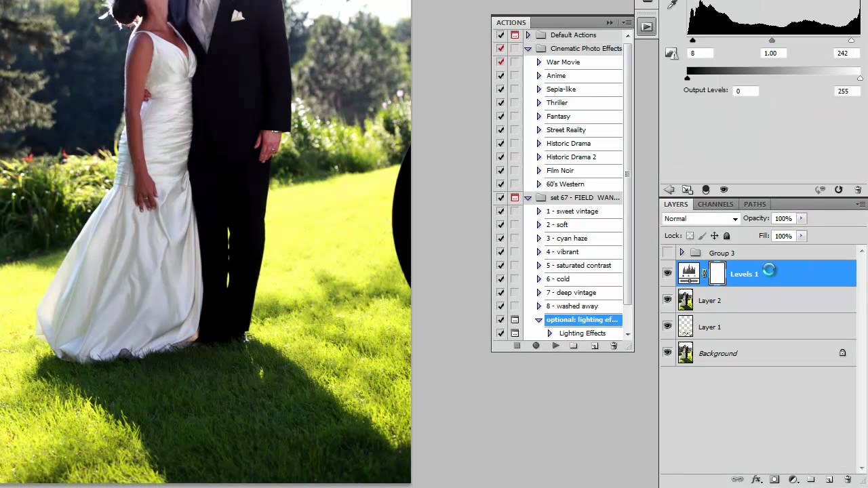
Task: Lock image pixels brush icon
Action: click(x=703, y=236)
